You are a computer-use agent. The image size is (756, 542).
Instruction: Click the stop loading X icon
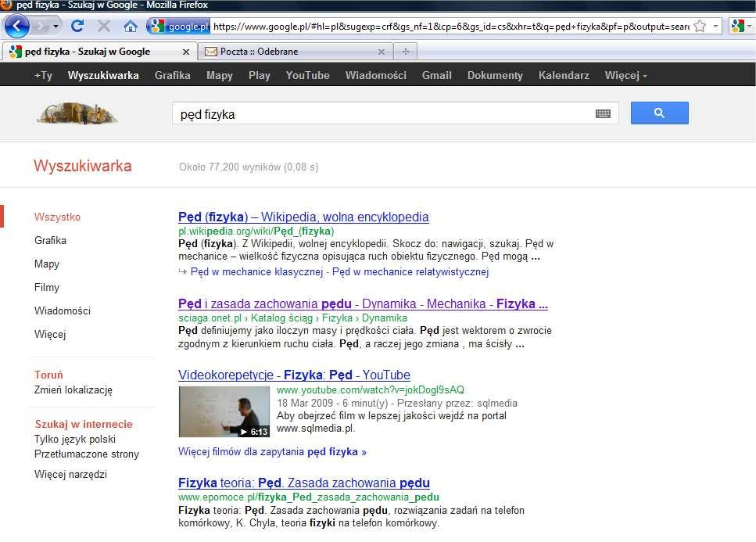(104, 26)
